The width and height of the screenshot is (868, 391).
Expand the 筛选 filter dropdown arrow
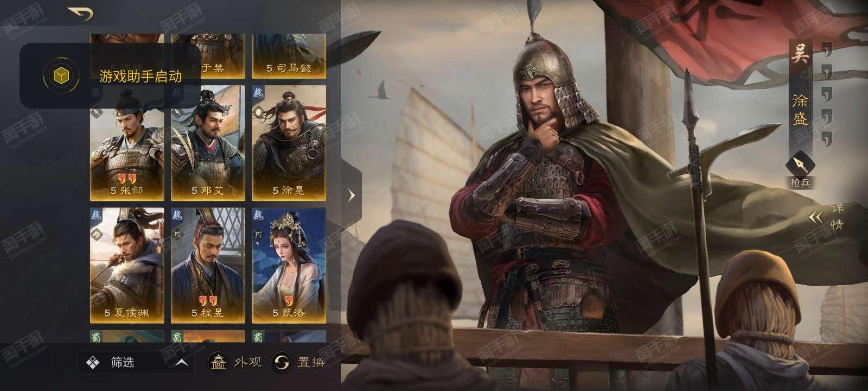coord(182,362)
